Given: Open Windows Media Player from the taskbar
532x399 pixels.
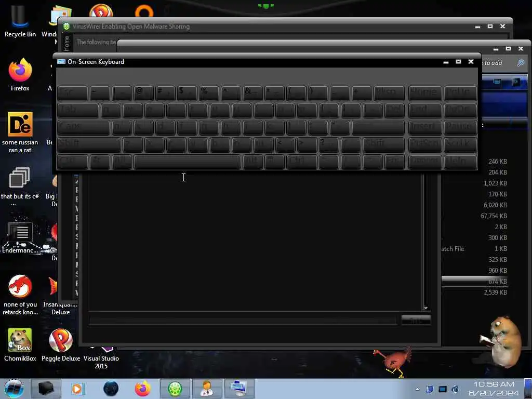Looking at the screenshot, I should (x=77, y=389).
